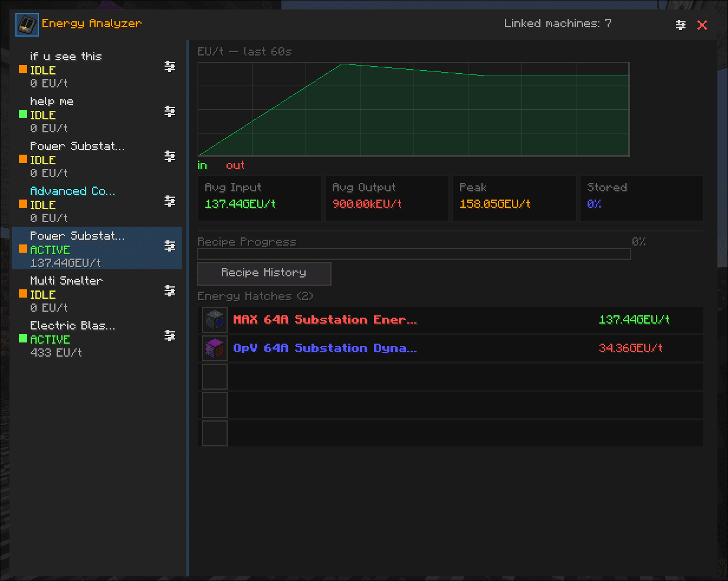Viewport: 728px width, 581px height.
Task: Select the 'help me' machine entry
Action: [97, 115]
